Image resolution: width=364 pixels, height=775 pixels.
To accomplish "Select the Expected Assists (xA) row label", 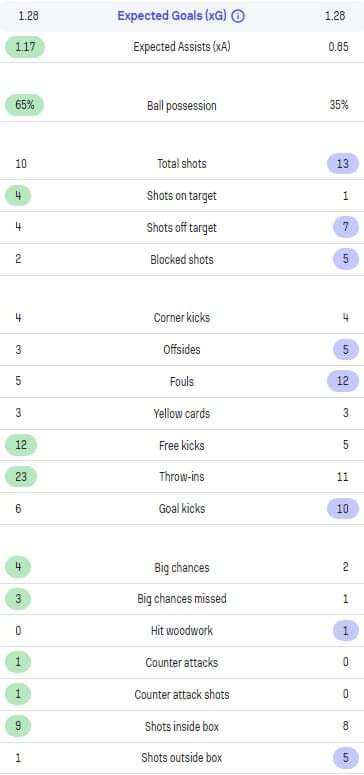I will [x=182, y=47].
